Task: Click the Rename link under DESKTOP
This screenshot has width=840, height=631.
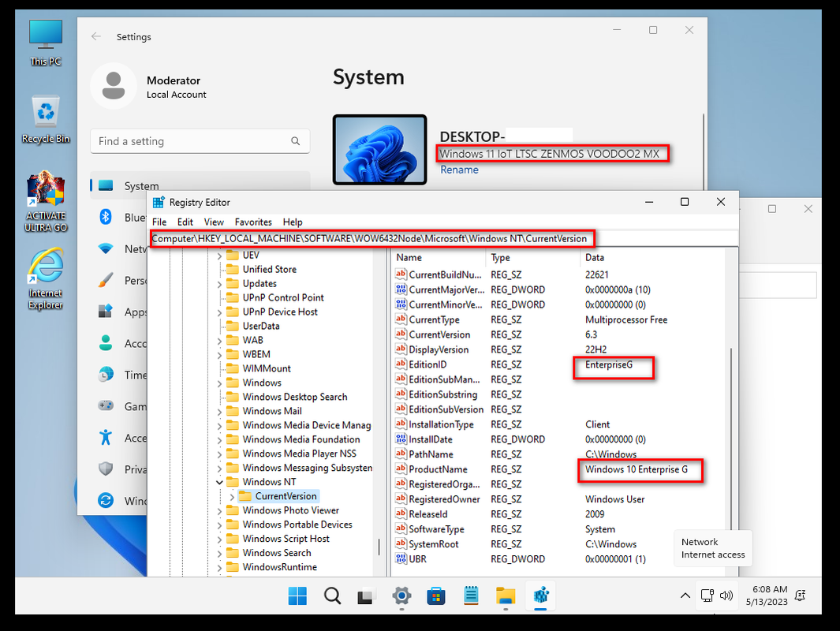Action: click(459, 170)
